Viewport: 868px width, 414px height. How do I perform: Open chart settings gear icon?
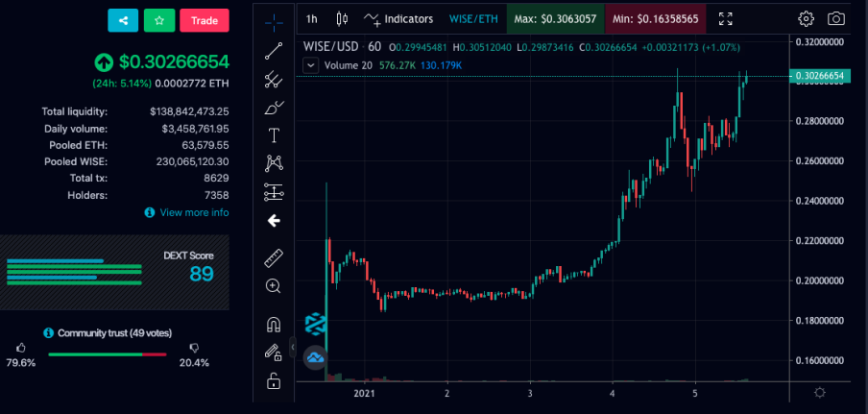806,19
